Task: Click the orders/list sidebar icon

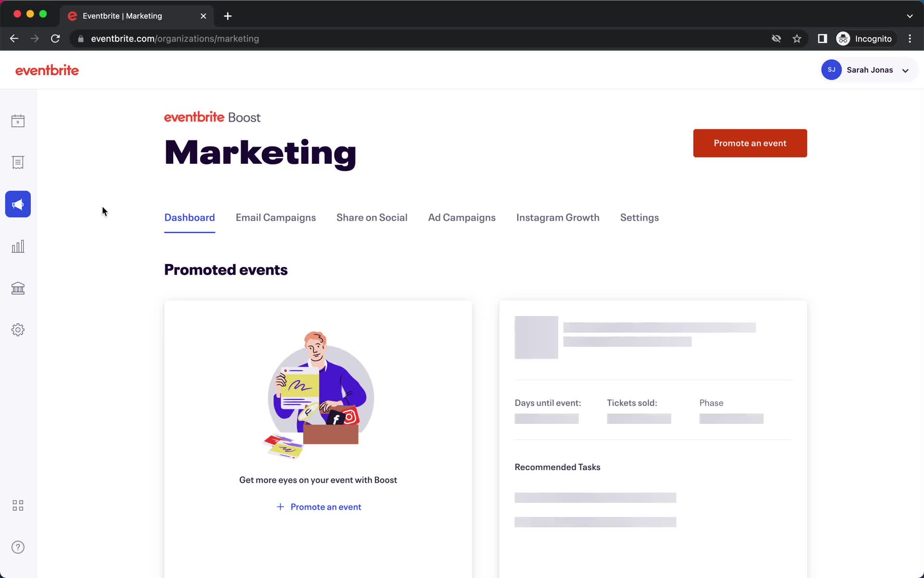Action: click(x=18, y=162)
